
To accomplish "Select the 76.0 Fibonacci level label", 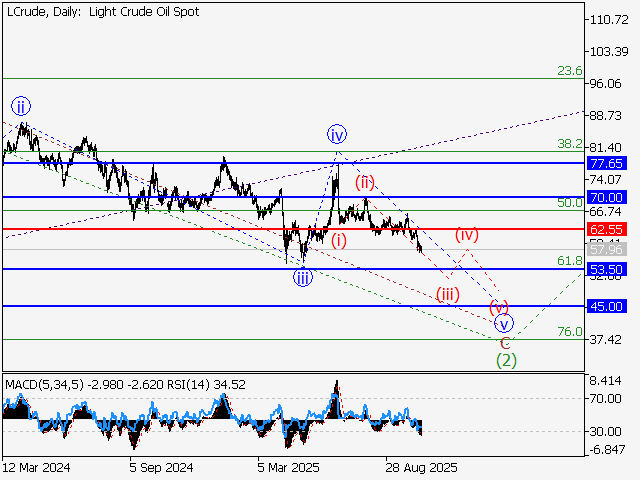I will pos(570,331).
